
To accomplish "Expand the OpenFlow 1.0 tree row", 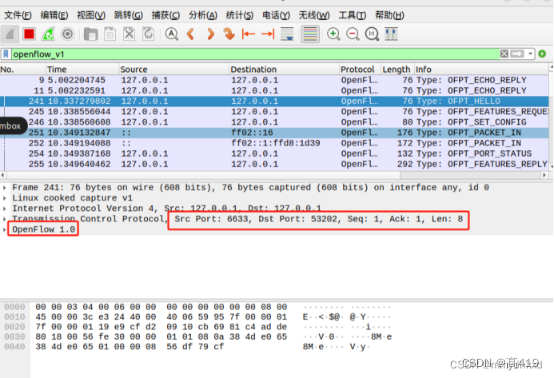I will [4, 230].
